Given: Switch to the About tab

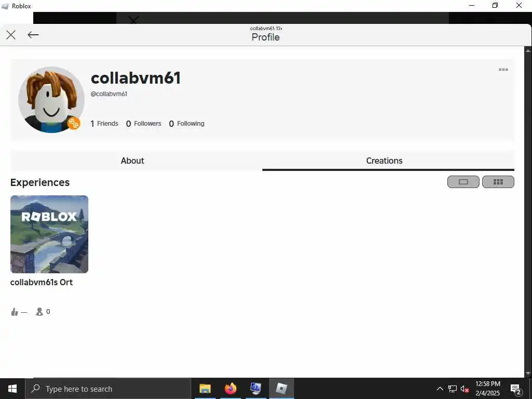Looking at the screenshot, I should click(136, 161).
